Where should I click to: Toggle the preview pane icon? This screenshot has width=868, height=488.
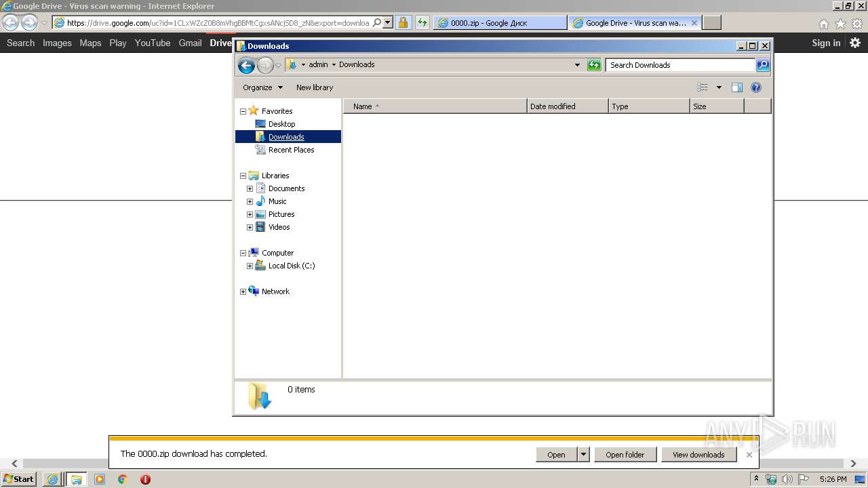[x=737, y=87]
